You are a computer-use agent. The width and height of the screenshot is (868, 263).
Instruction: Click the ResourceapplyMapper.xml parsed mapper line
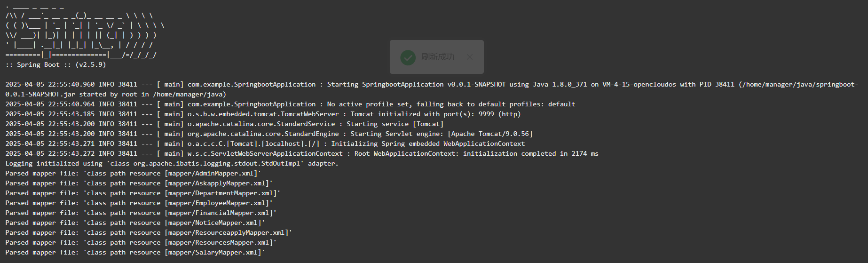tap(149, 232)
